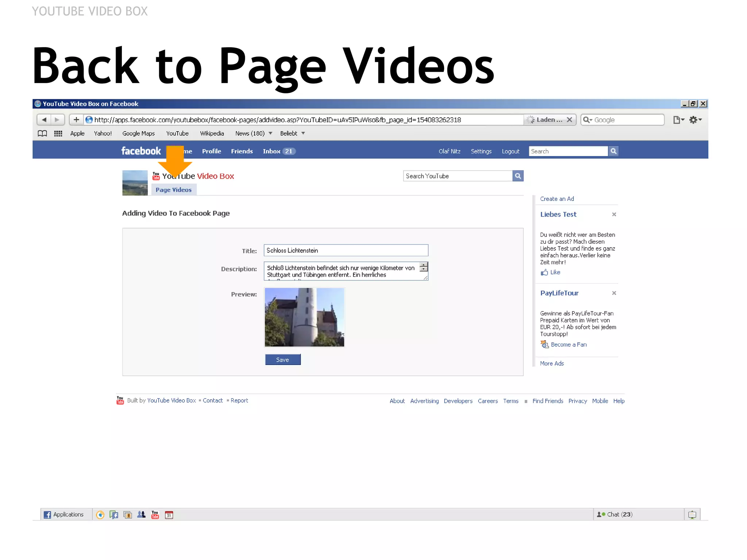Go back with the browser back arrow
The height and width of the screenshot is (560, 747).
point(44,120)
